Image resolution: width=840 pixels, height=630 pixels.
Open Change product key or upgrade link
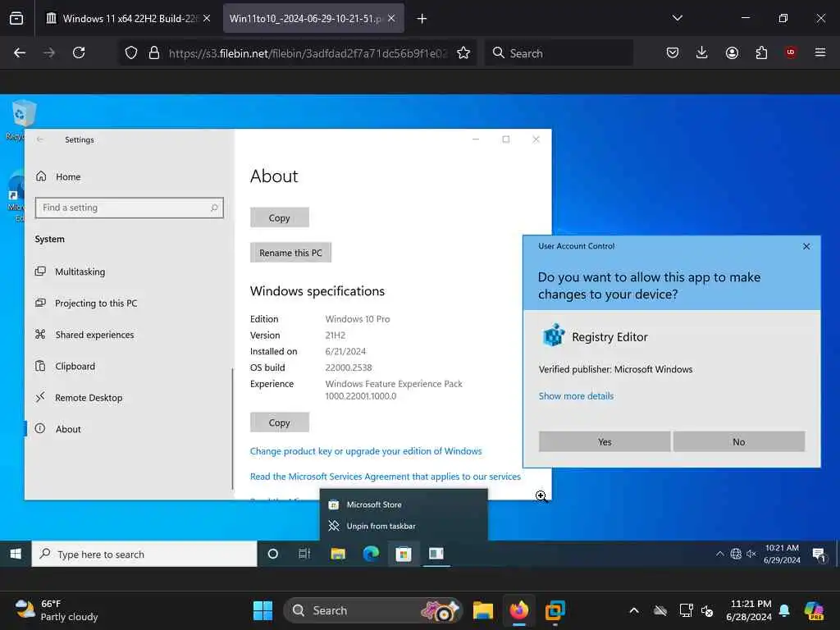click(366, 451)
